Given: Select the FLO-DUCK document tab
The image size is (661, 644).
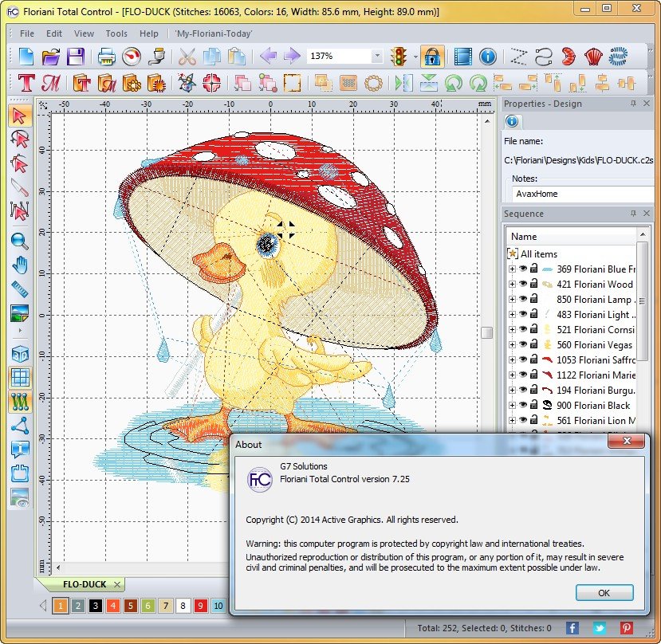Looking at the screenshot, I should [85, 584].
